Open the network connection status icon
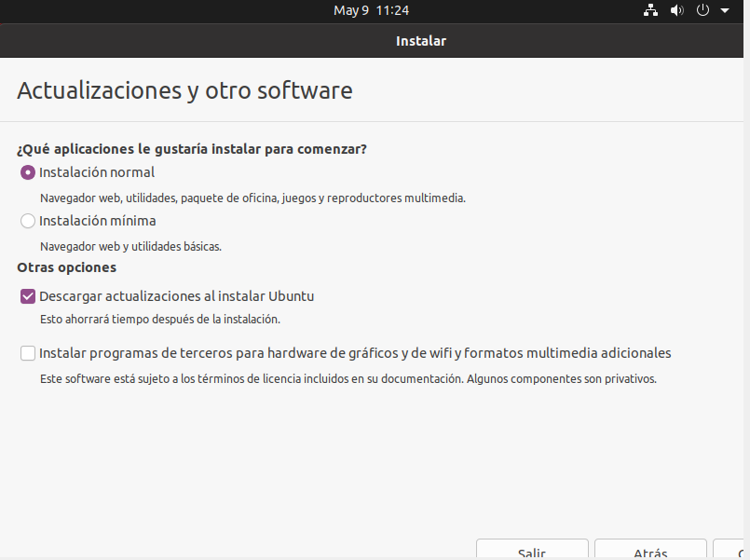Image resolution: width=750 pixels, height=560 pixels. 650,10
